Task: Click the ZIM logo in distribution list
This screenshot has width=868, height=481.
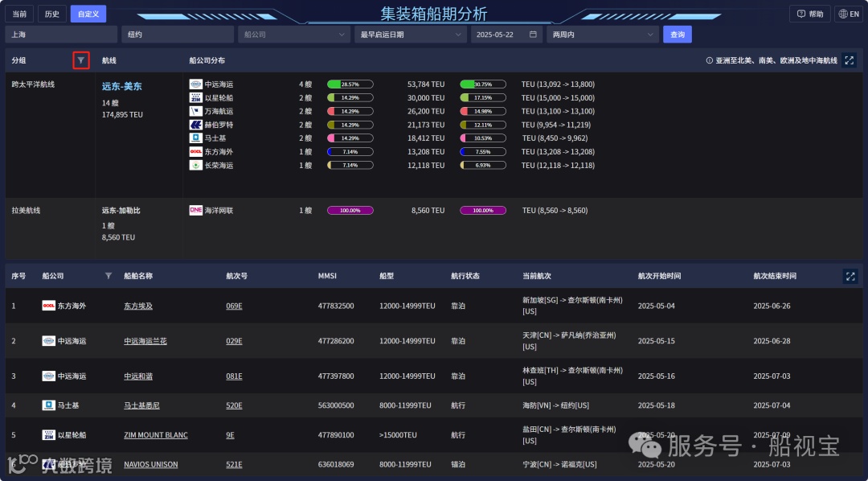Action: (196, 98)
